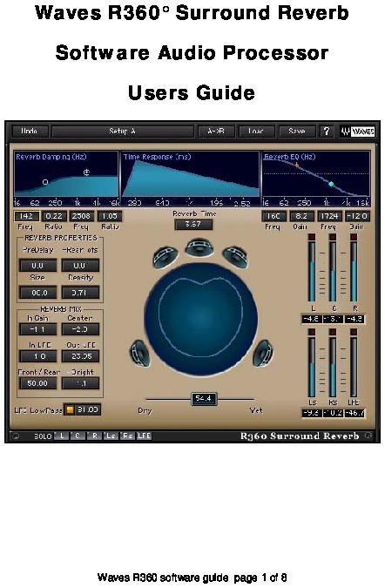Click the question mark help icon
The image size is (385, 588).
click(x=327, y=132)
